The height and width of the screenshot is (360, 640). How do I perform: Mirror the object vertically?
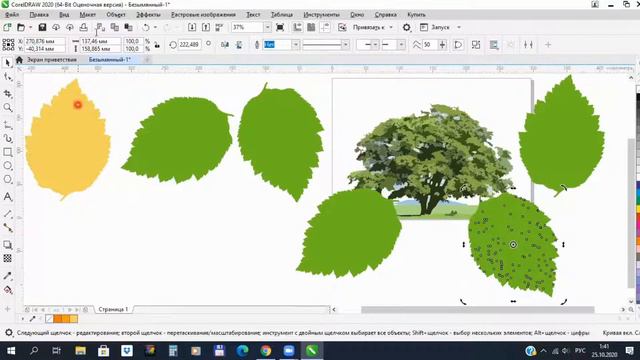coord(239,45)
